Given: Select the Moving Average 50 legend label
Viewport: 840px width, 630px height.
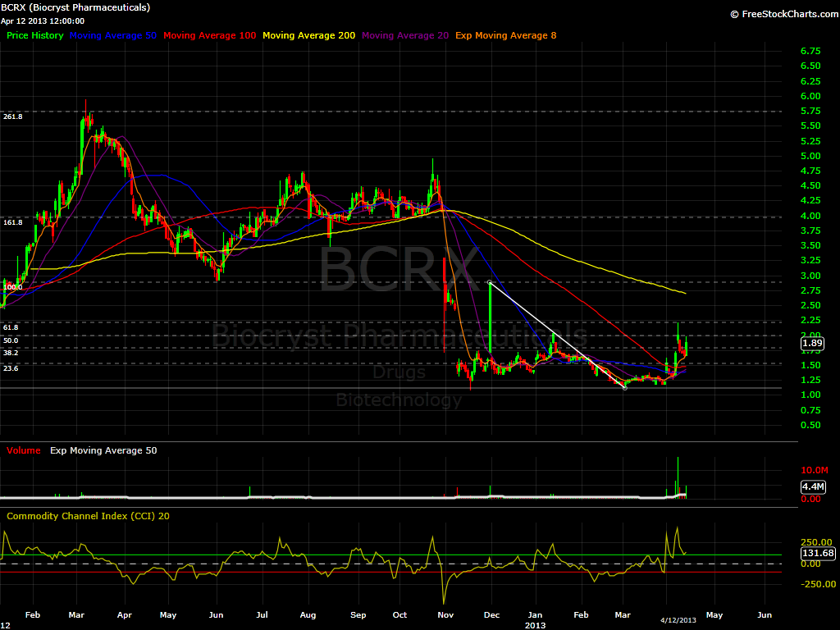Looking at the screenshot, I should (x=113, y=35).
